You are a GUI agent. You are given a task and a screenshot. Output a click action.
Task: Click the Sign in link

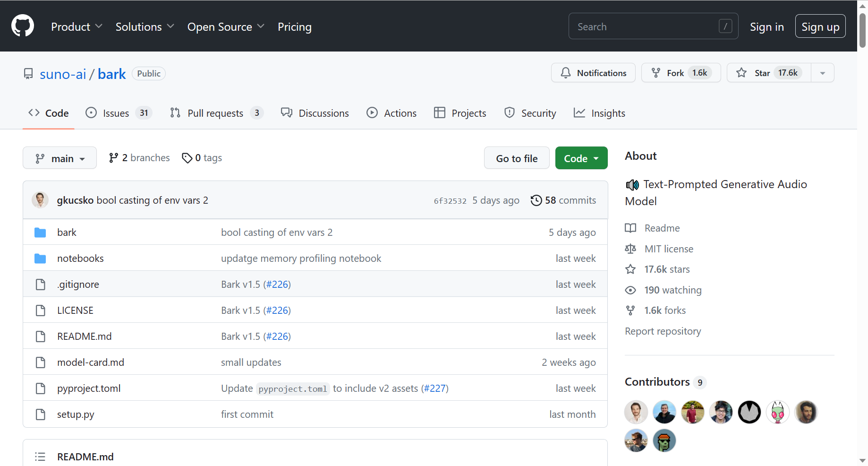[x=767, y=27]
